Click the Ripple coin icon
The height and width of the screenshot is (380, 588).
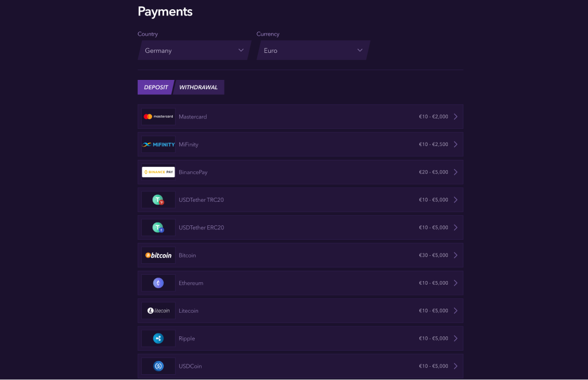(158, 339)
